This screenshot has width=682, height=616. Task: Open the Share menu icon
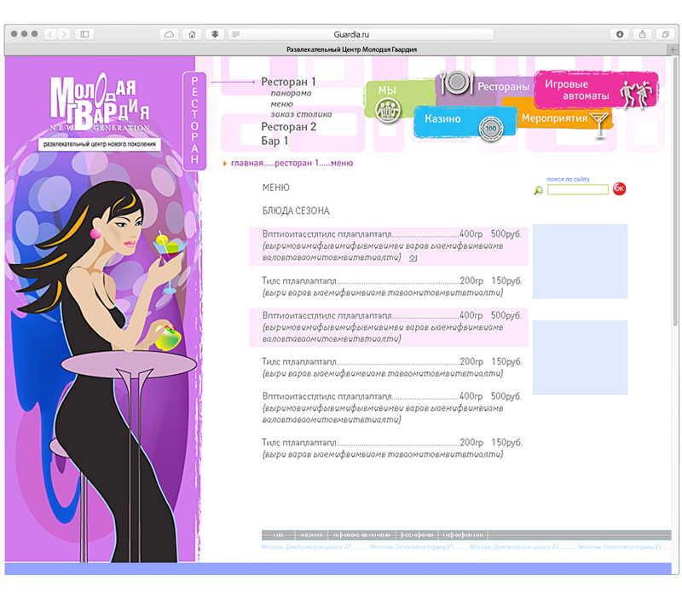(x=643, y=34)
